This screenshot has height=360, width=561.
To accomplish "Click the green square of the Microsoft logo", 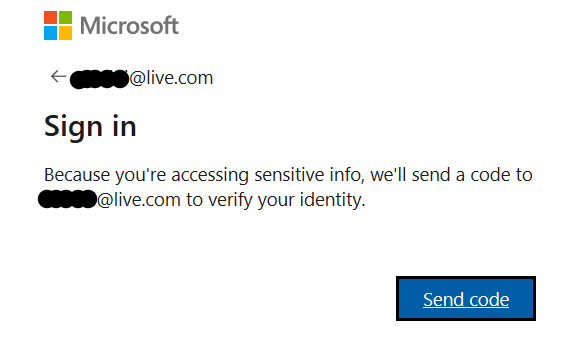I will 65,18.
